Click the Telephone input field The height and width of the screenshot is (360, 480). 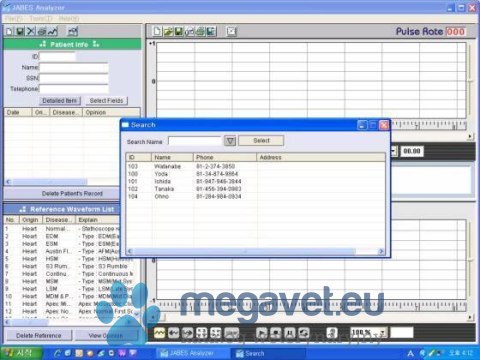click(x=74, y=89)
